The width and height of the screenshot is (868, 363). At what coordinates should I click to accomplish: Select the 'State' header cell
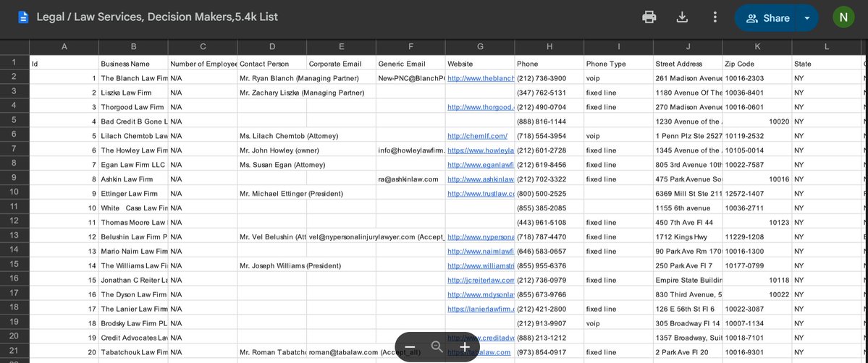click(826, 64)
